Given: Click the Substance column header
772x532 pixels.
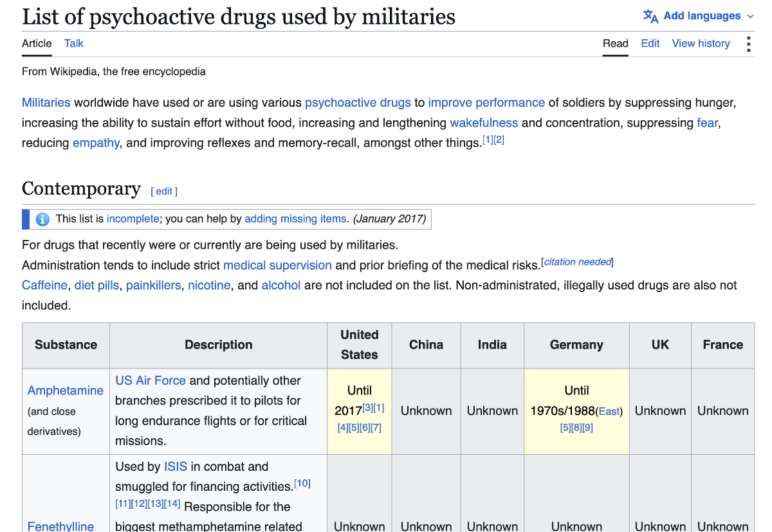Looking at the screenshot, I should click(x=66, y=345).
